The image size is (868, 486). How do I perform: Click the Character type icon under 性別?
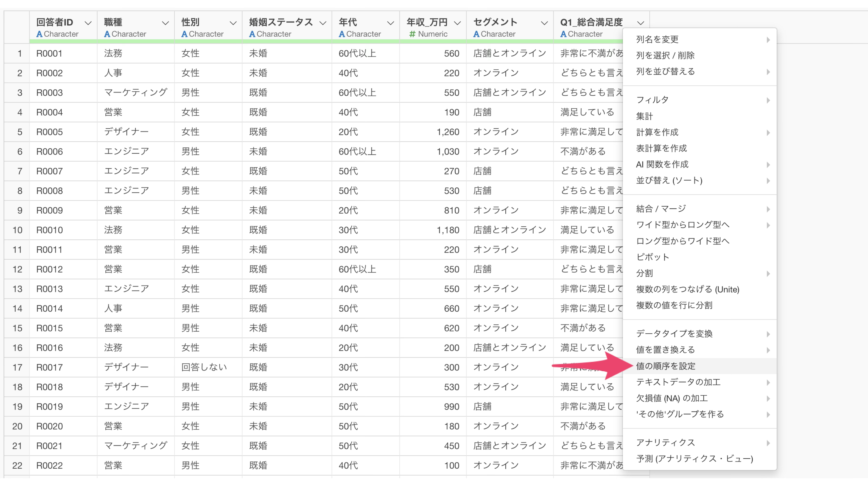184,34
